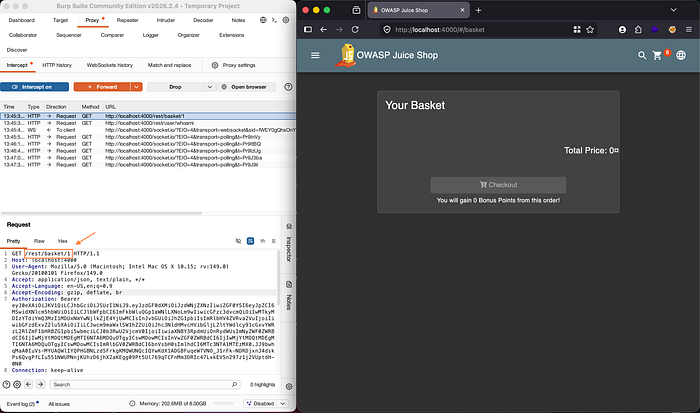Switch request view to Raw tab

(x=39, y=241)
